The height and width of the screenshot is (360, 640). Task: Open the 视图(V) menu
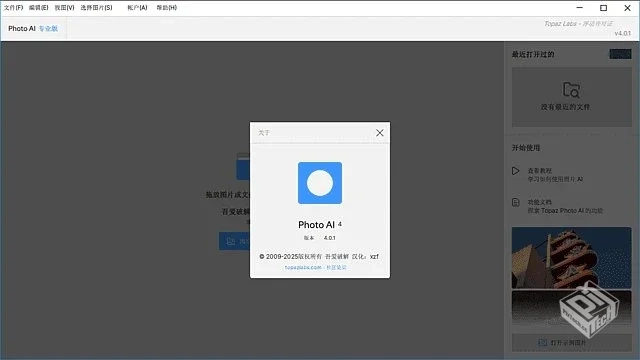64,7
